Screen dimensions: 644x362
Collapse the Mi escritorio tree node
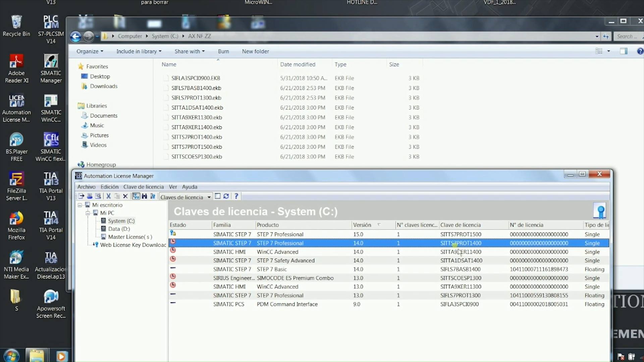80,205
